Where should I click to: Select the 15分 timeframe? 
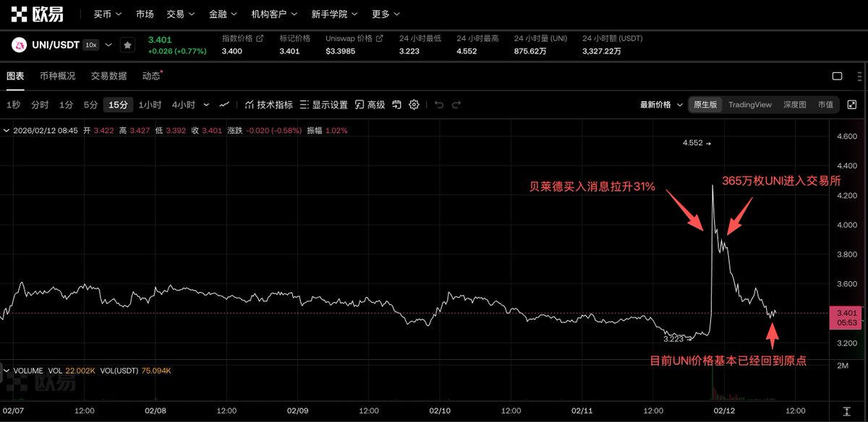(x=118, y=105)
